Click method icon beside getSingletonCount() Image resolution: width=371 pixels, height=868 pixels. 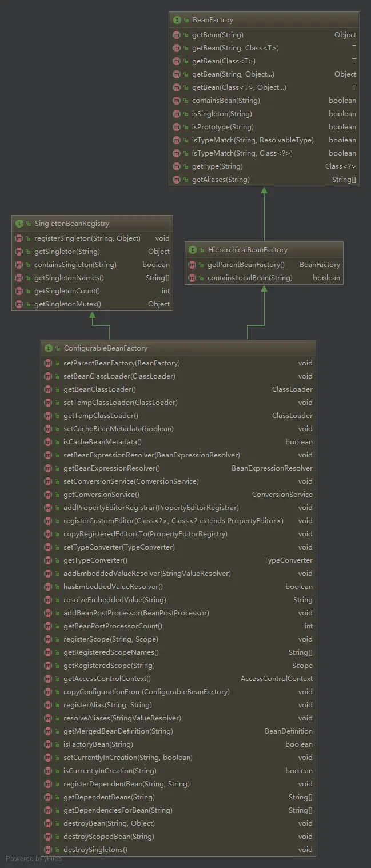click(19, 291)
